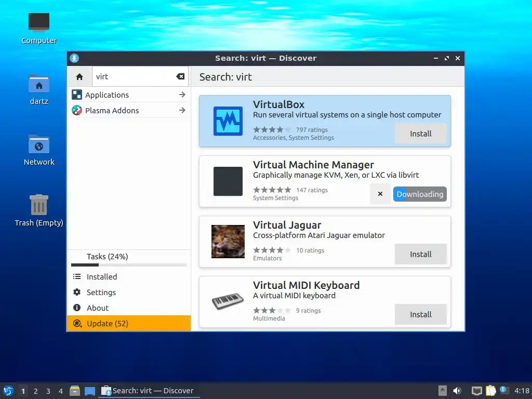
Task: Click the Discover taskbar window button
Action: tap(149, 391)
